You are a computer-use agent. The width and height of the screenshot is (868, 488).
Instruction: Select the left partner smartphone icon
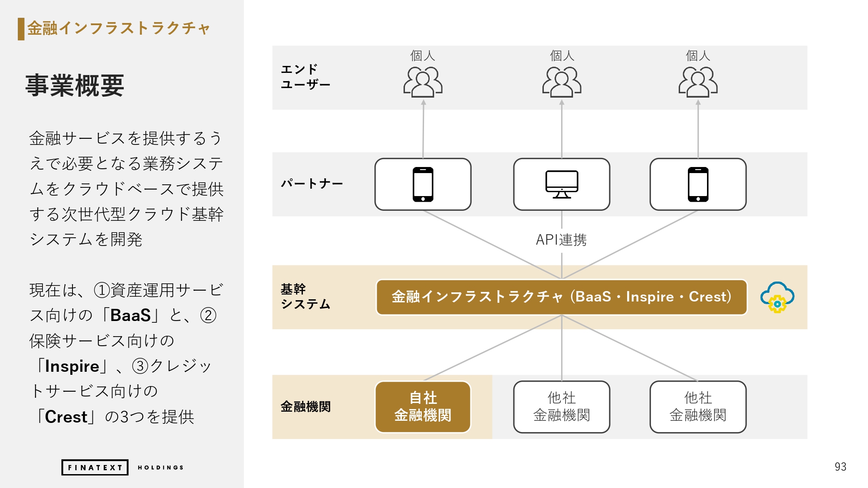tap(423, 184)
